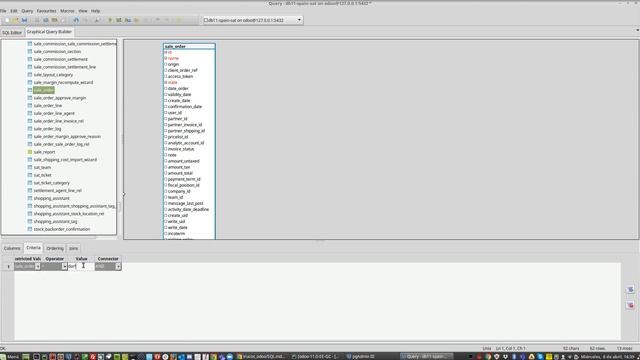Select sale_order table in the tree

point(44,90)
